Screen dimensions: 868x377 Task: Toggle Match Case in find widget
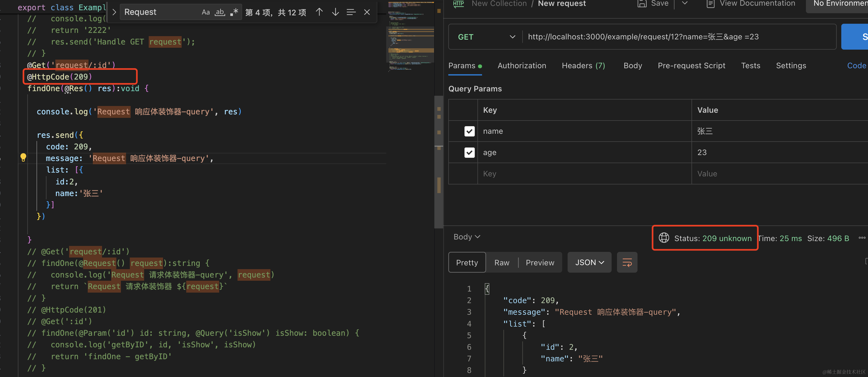pyautogui.click(x=206, y=12)
